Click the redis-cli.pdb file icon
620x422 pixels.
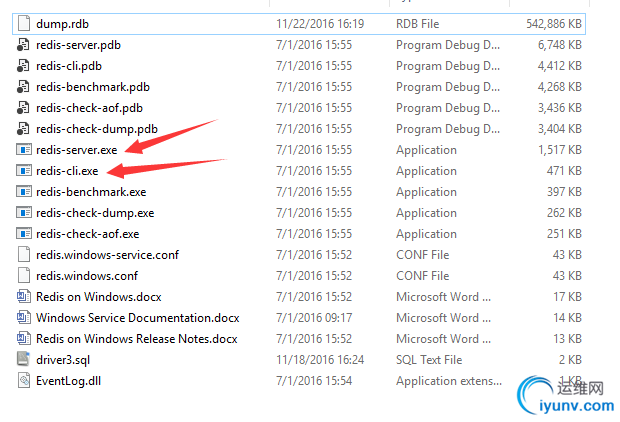(x=25, y=66)
